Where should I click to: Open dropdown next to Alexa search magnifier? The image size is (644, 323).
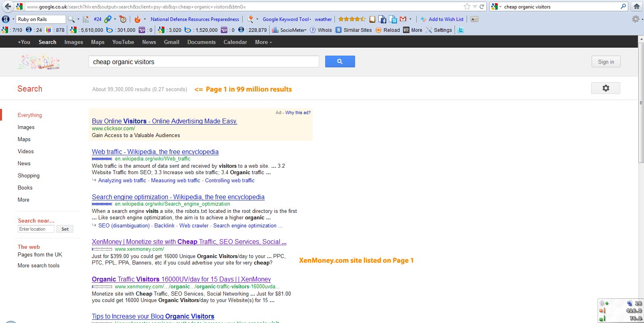click(78, 19)
